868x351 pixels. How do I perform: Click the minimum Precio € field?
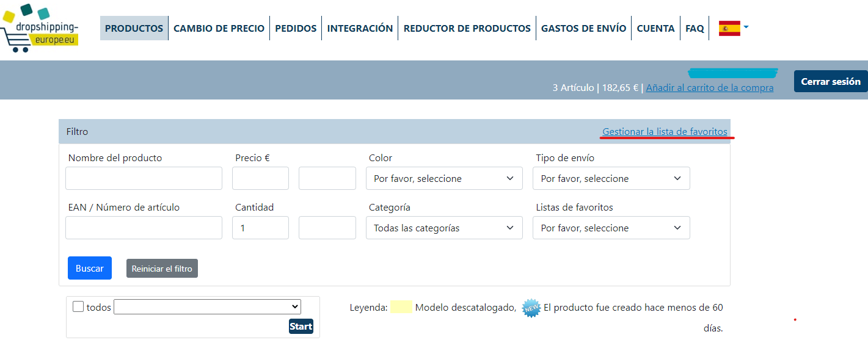point(260,178)
